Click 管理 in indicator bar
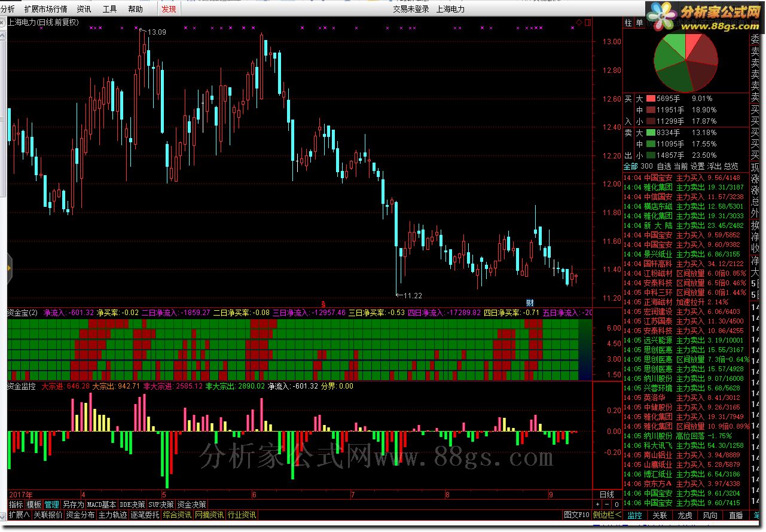This screenshot has width=766, height=532. [52, 505]
